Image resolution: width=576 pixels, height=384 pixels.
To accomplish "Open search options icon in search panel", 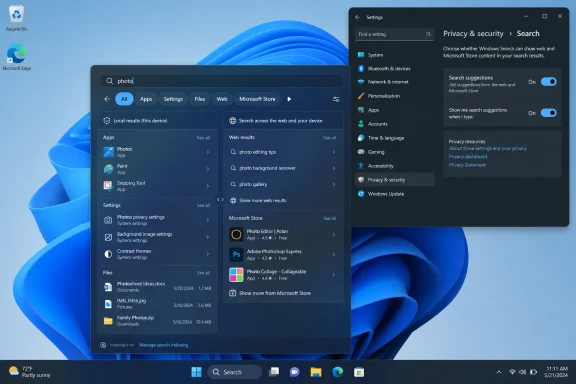I will pyautogui.click(x=336, y=99).
